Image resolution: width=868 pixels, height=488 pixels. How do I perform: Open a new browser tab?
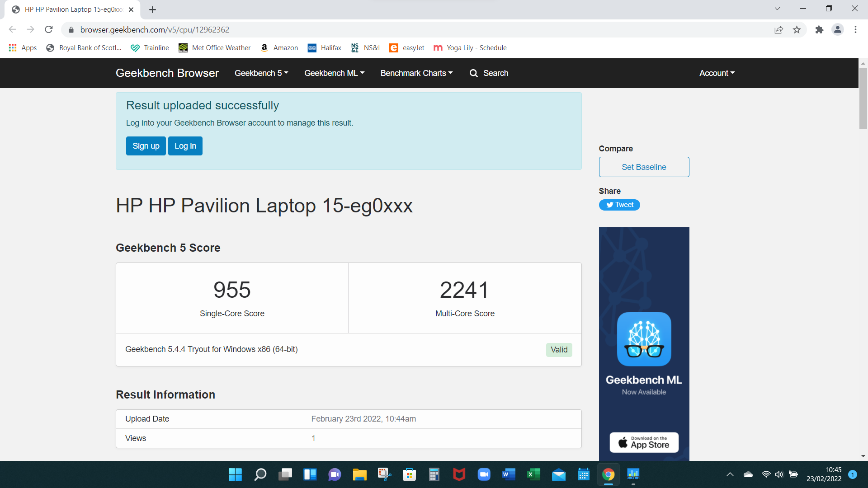152,9
